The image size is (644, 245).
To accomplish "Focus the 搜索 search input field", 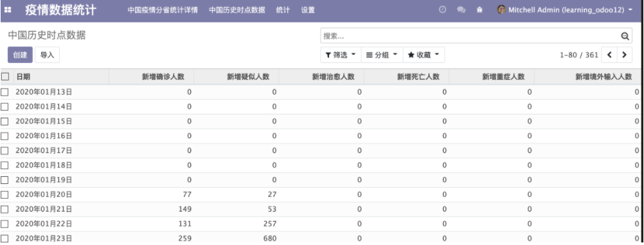I will pos(470,36).
